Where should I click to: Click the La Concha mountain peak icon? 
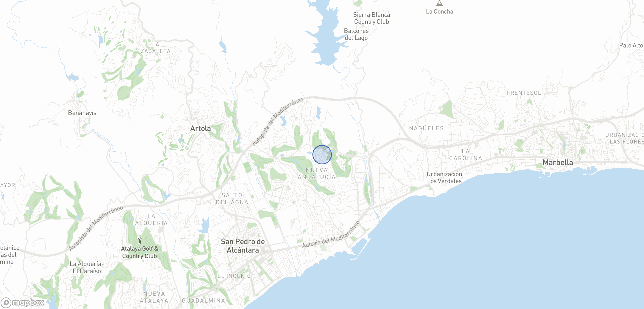(x=439, y=3)
